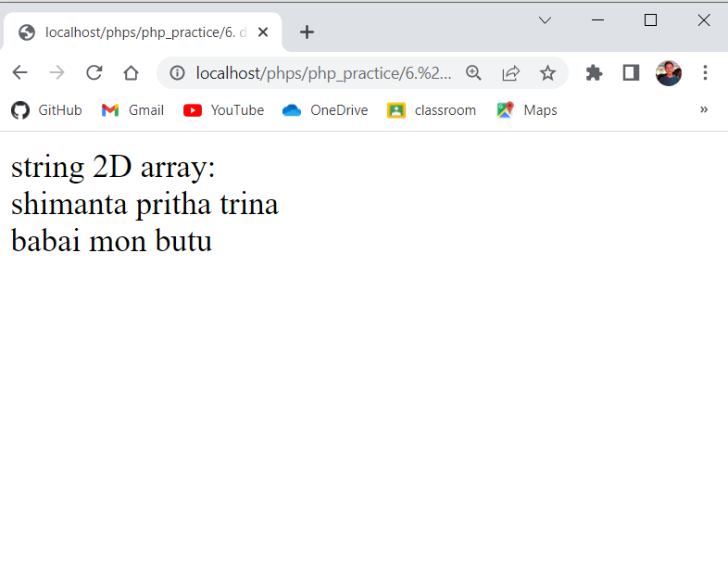
Task: View site information icon
Action: tap(177, 72)
